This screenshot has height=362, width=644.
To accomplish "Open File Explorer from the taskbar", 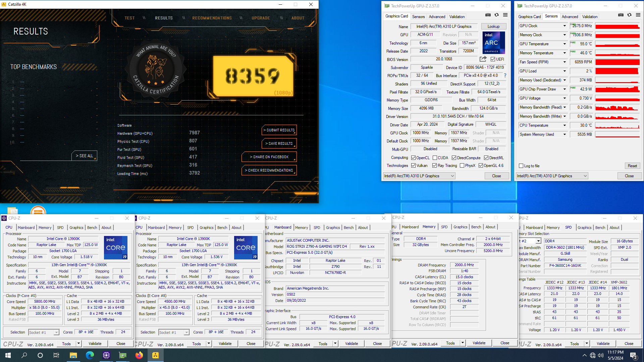I will tap(73, 355).
